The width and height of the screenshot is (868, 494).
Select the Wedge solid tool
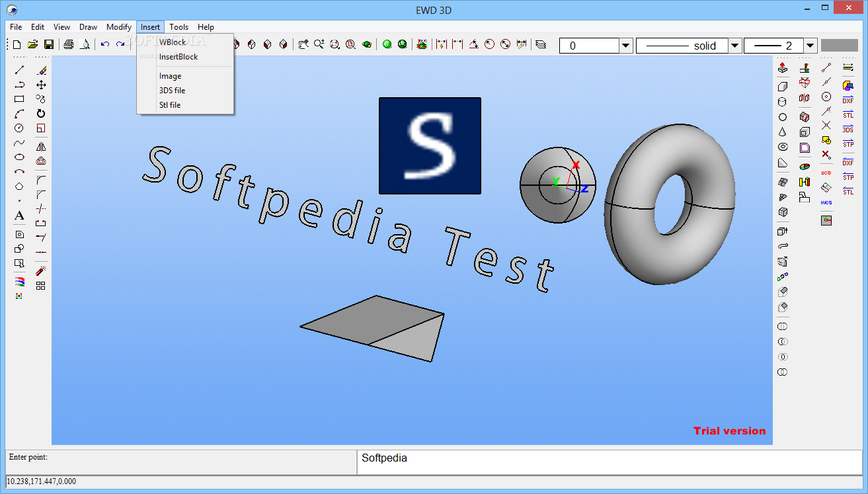click(x=783, y=163)
